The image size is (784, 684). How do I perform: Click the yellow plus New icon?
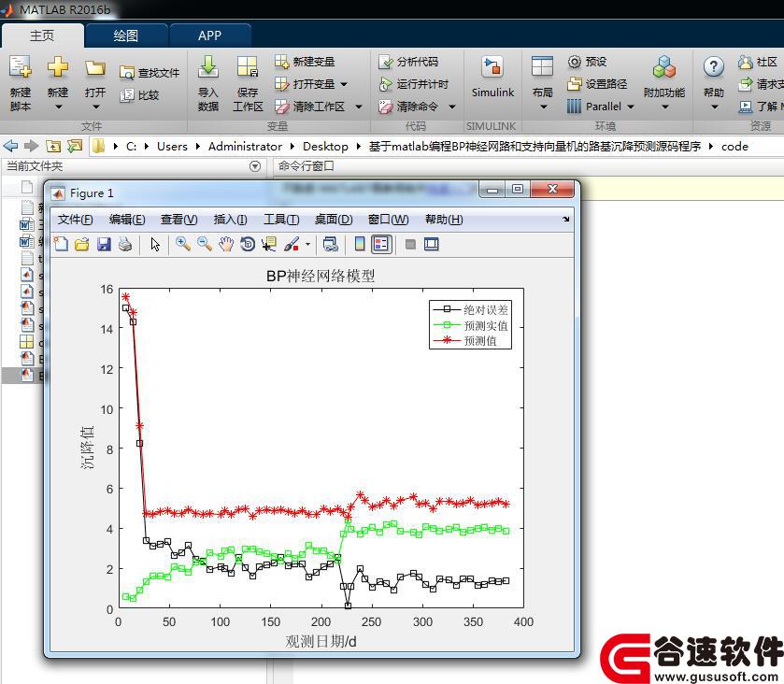pyautogui.click(x=58, y=66)
